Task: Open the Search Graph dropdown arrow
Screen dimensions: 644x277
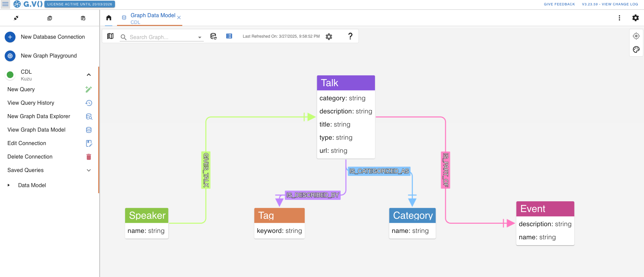Action: (x=200, y=37)
